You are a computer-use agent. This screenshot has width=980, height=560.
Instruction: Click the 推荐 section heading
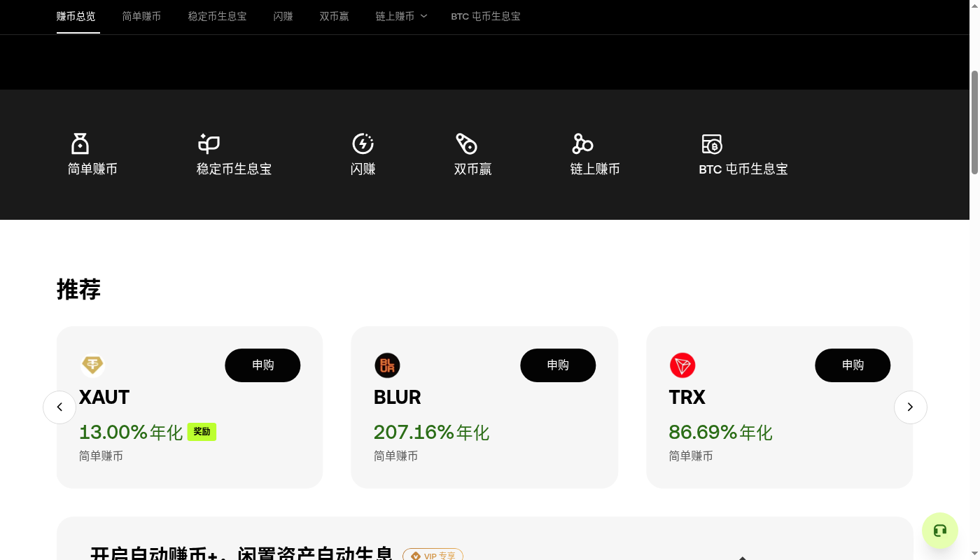(78, 289)
